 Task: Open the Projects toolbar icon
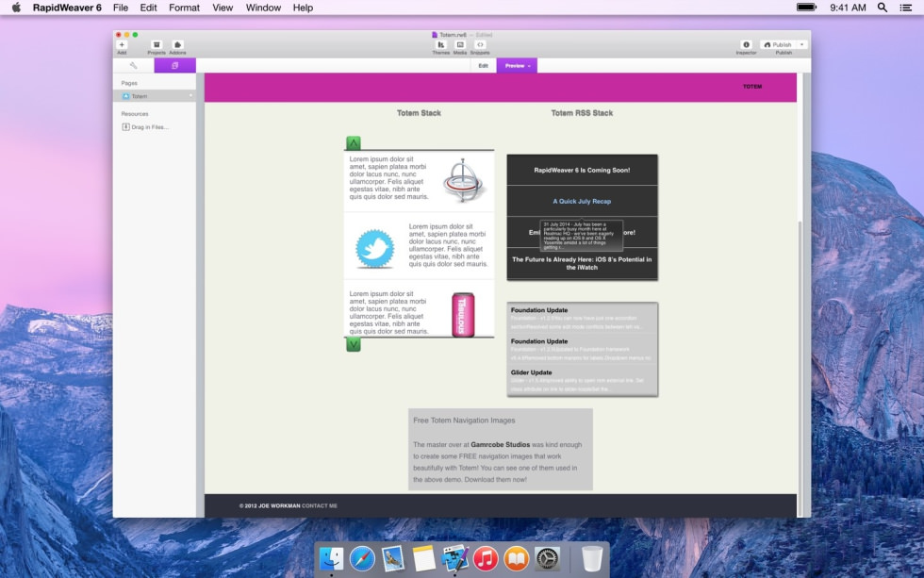157,44
